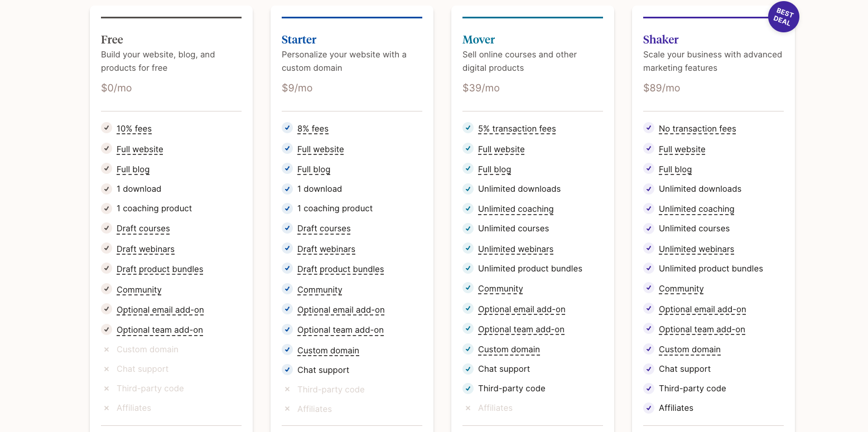Click the Mover plan title
Viewport: 868px width, 432px height.
[x=479, y=40]
